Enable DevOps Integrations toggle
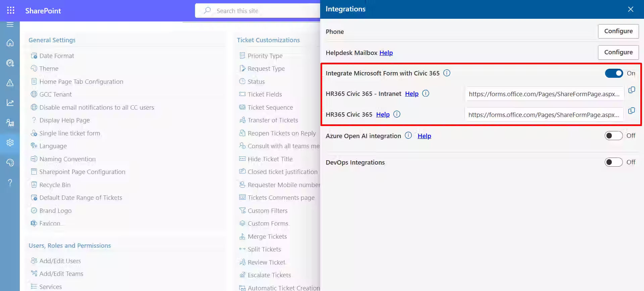 (x=614, y=162)
